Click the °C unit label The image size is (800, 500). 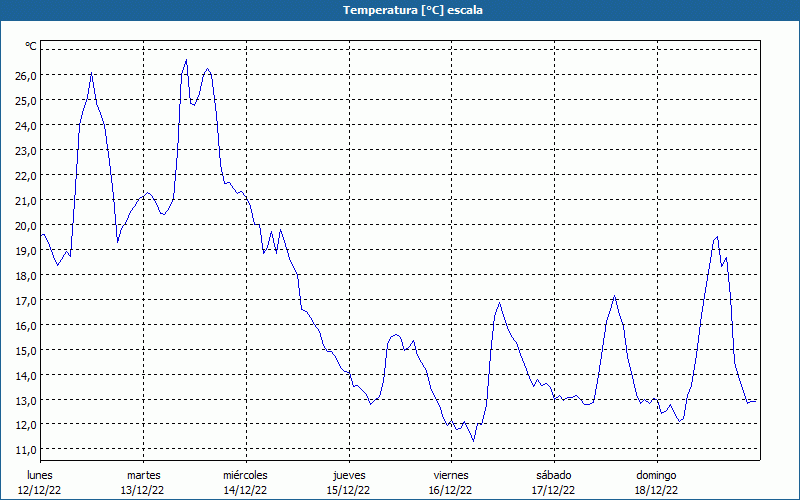tap(31, 46)
